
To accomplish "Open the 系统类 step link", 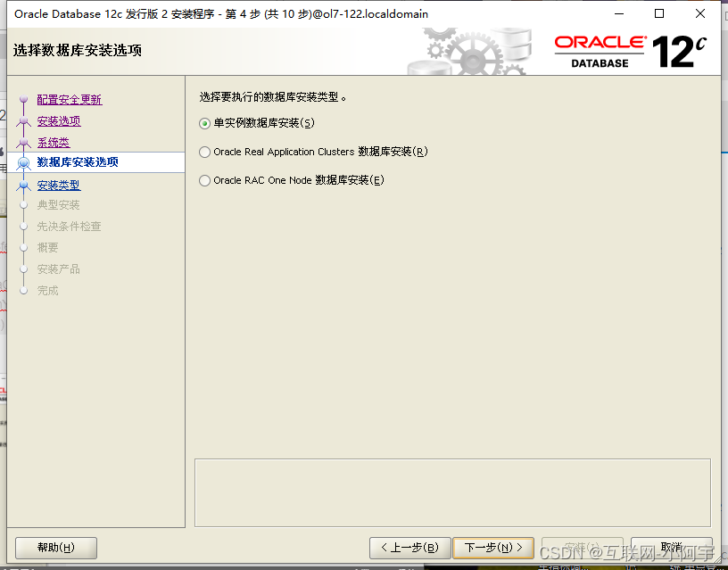I will pyautogui.click(x=54, y=143).
